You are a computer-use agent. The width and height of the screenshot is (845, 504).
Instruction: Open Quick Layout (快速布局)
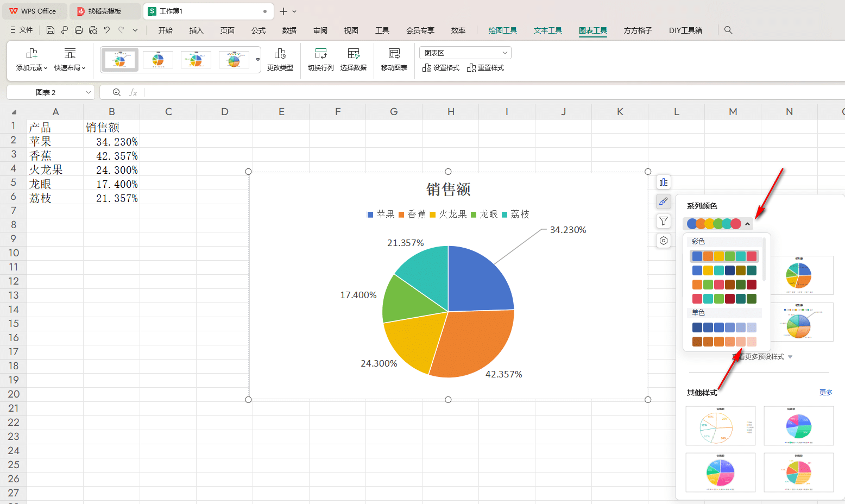tap(70, 59)
